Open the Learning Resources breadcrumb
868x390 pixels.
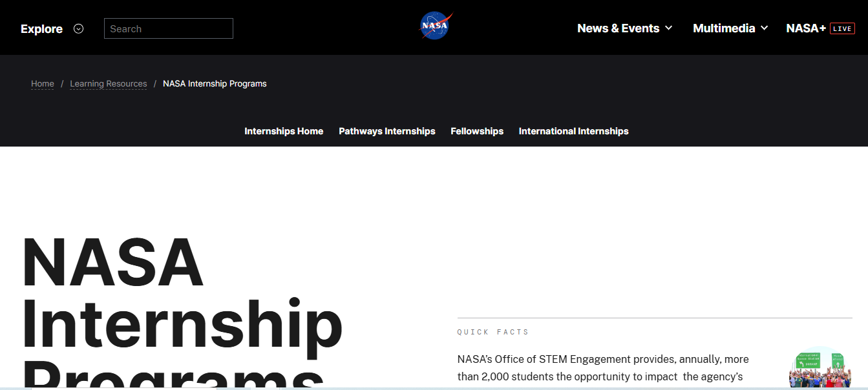point(109,84)
